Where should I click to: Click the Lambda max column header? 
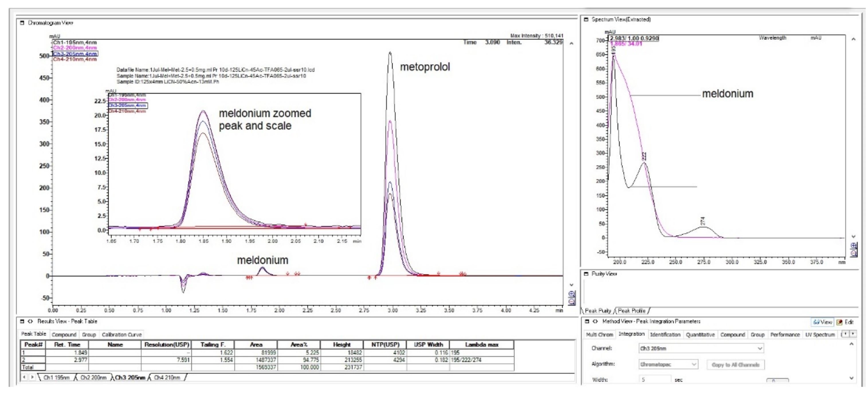(482, 345)
